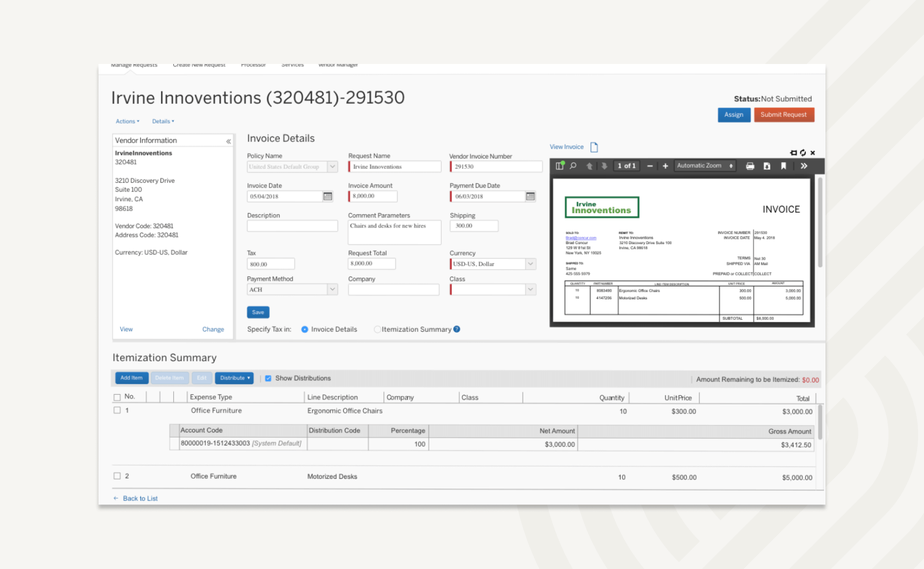Image resolution: width=924 pixels, height=569 pixels.
Task: Click the Invoice Amount field
Action: (x=372, y=196)
